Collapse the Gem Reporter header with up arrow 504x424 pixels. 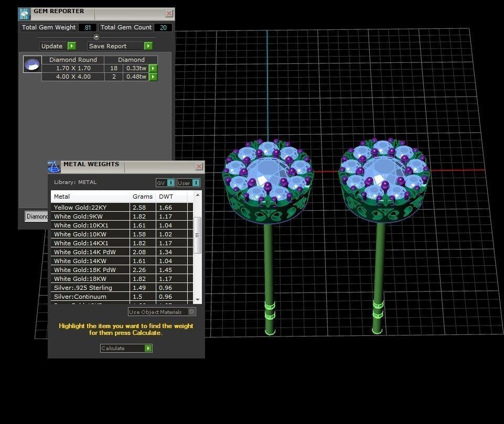(96, 37)
